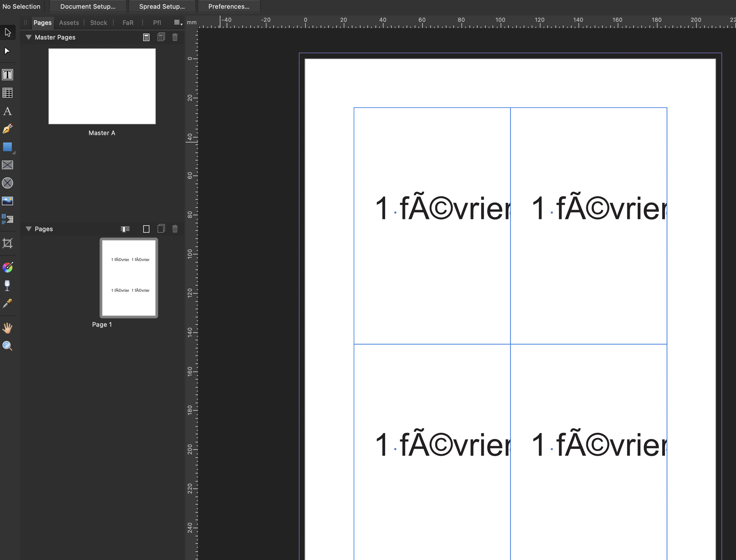Select the Zoom magnifier tool
Image resolution: width=736 pixels, height=560 pixels.
tap(8, 346)
